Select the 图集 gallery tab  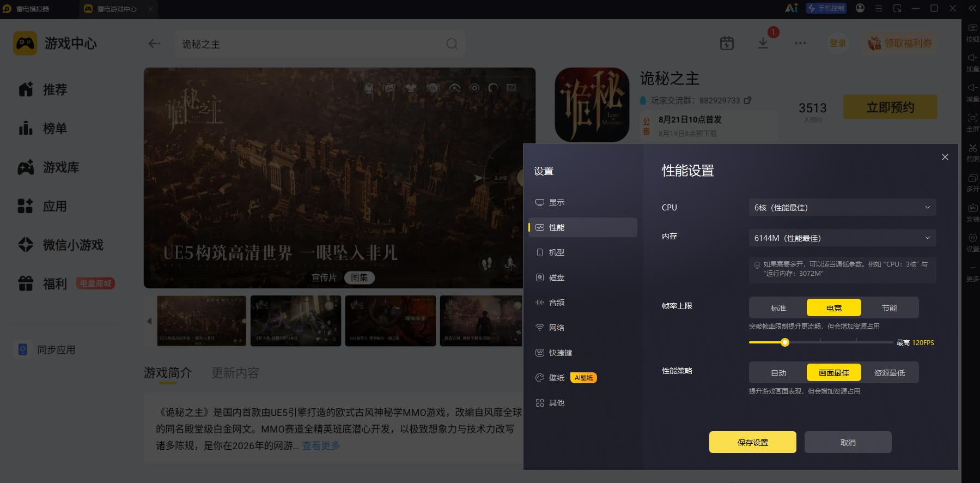359,277
